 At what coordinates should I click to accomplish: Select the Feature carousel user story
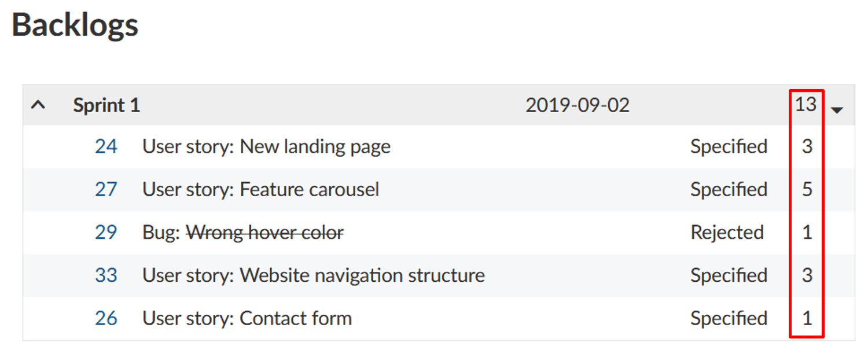(260, 189)
